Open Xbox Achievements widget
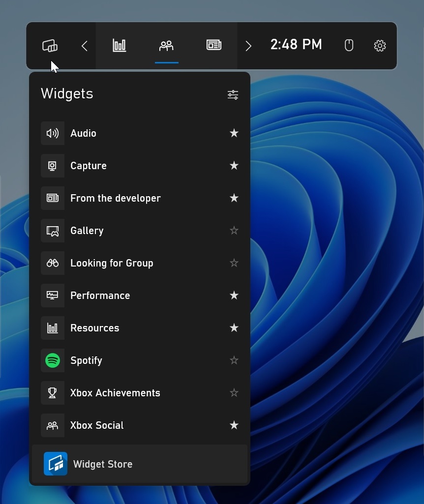 click(x=115, y=393)
